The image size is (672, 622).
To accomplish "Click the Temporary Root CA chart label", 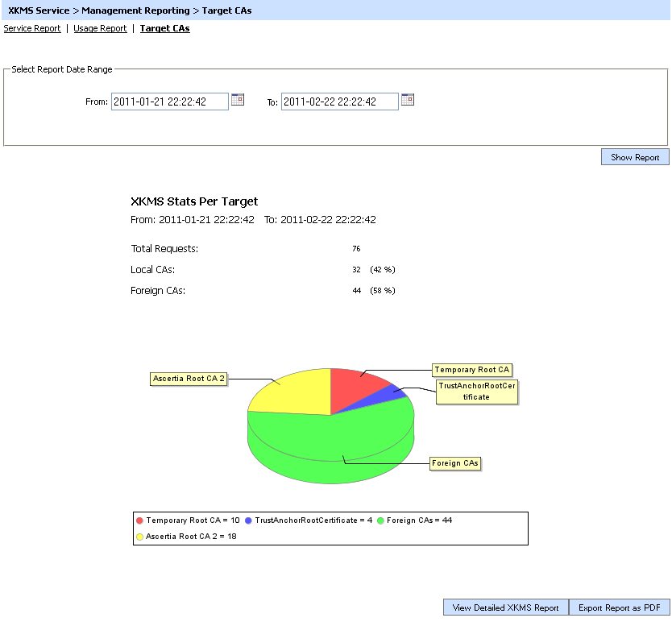I will (x=472, y=370).
